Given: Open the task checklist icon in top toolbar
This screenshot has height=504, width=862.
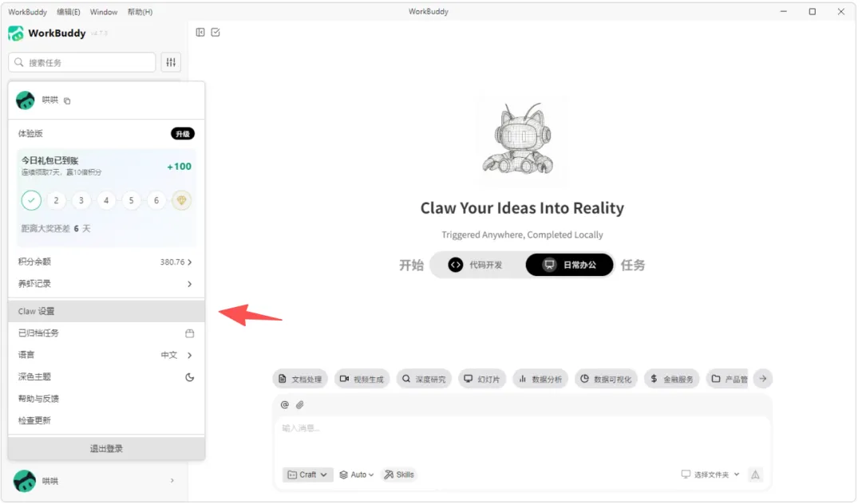Looking at the screenshot, I should coord(216,33).
